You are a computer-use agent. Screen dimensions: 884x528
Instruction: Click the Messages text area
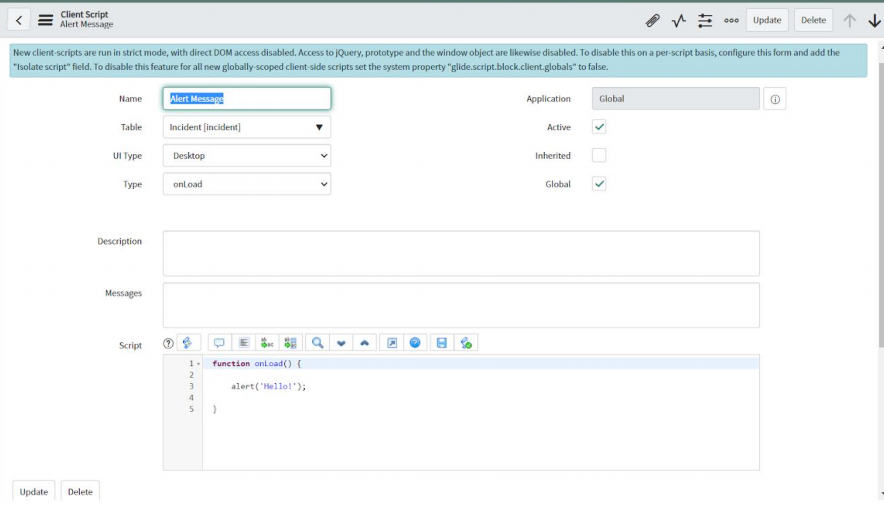461,305
